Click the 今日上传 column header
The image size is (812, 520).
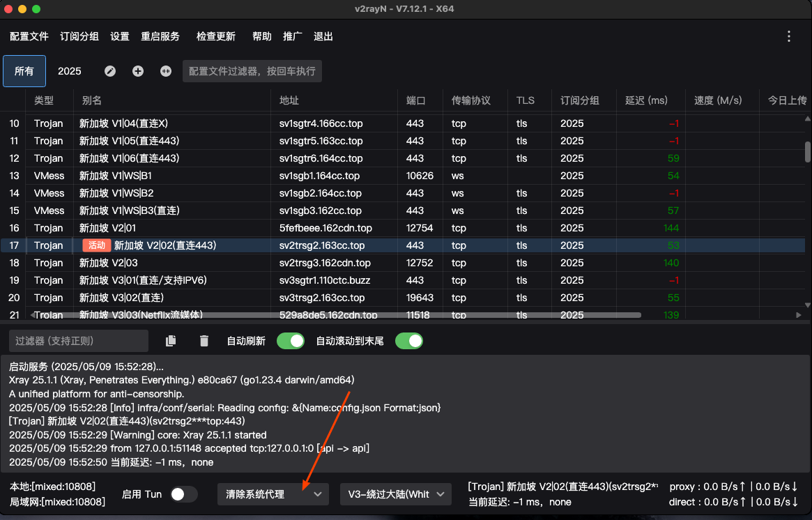click(785, 100)
